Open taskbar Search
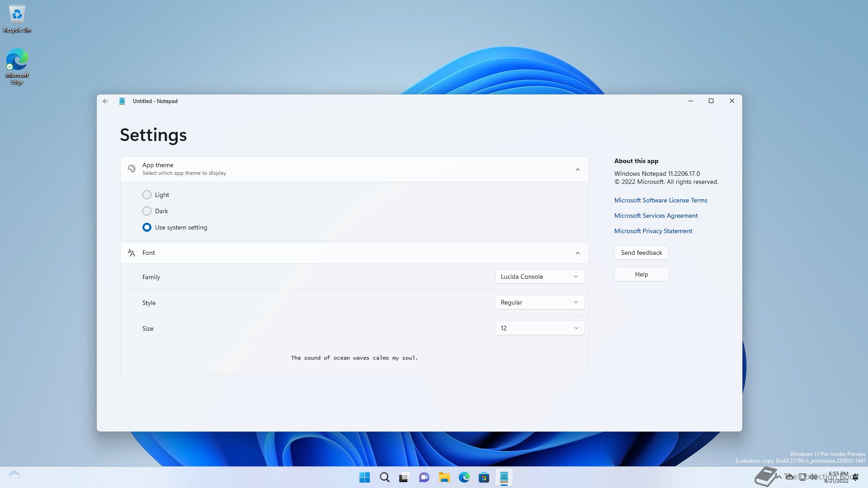 point(384,478)
